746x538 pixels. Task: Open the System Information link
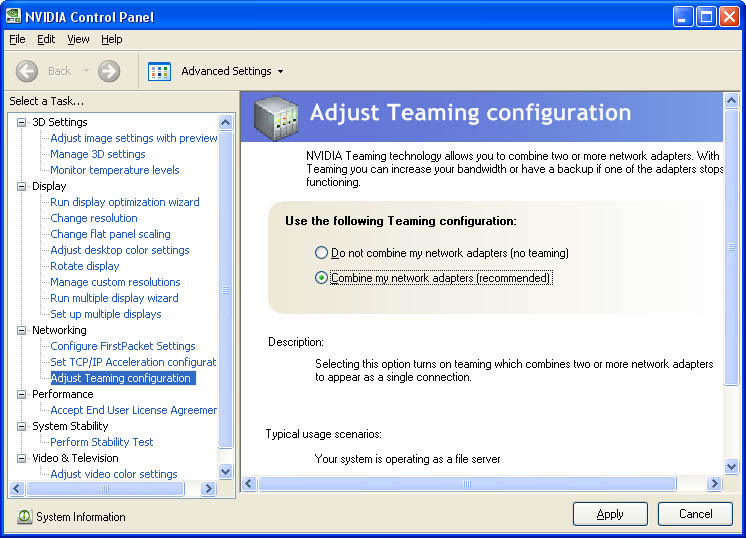tap(81, 517)
